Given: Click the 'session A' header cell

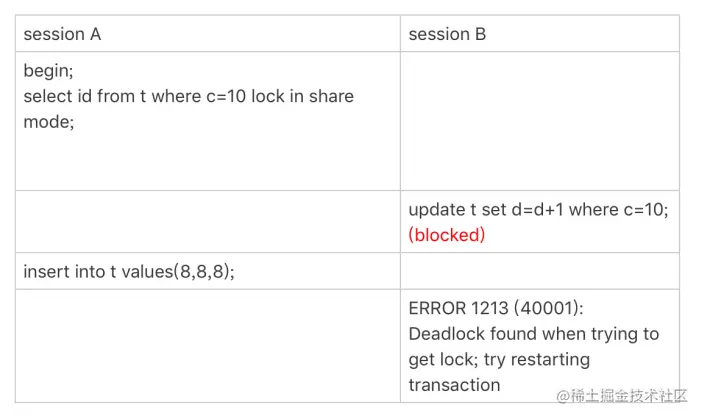Looking at the screenshot, I should (62, 34).
